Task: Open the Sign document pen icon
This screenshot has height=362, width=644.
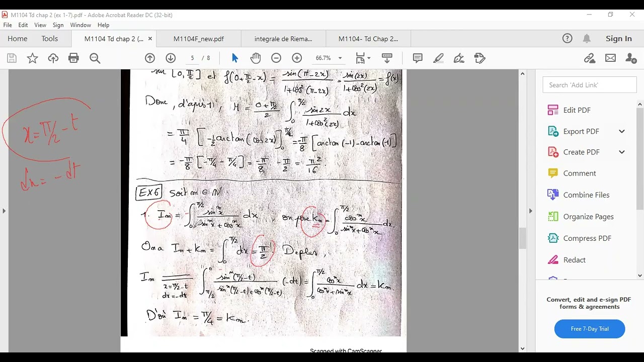Action: point(459,58)
